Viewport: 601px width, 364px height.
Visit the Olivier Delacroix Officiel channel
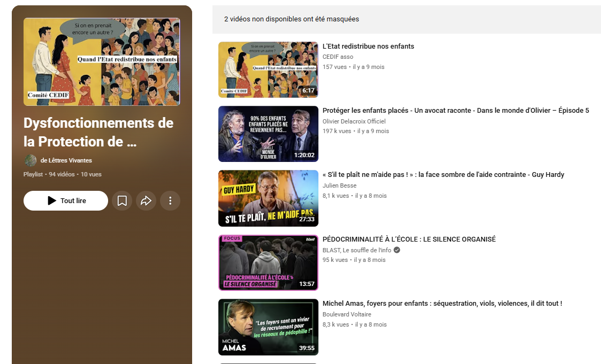[x=354, y=121]
